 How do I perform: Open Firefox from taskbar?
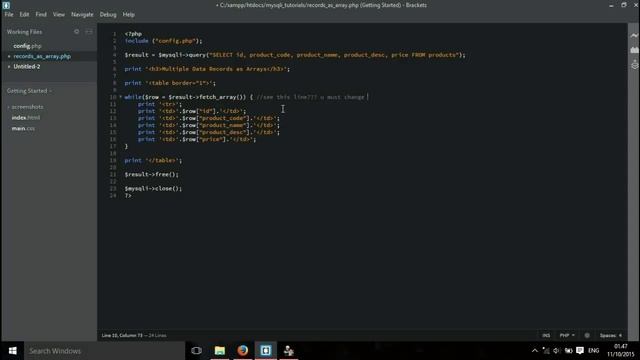(243, 351)
